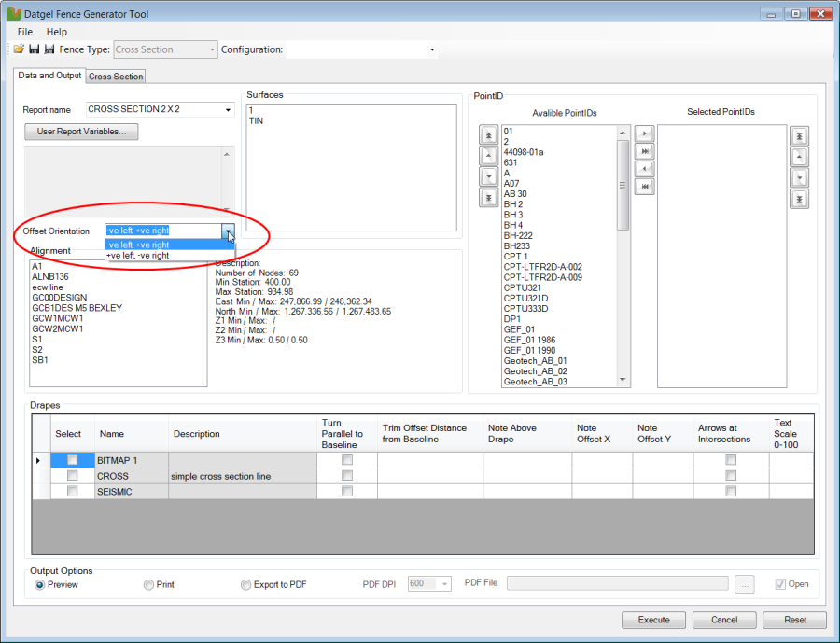Remove selected PointID with single left arrow
This screenshot has height=643, width=840.
tap(643, 169)
